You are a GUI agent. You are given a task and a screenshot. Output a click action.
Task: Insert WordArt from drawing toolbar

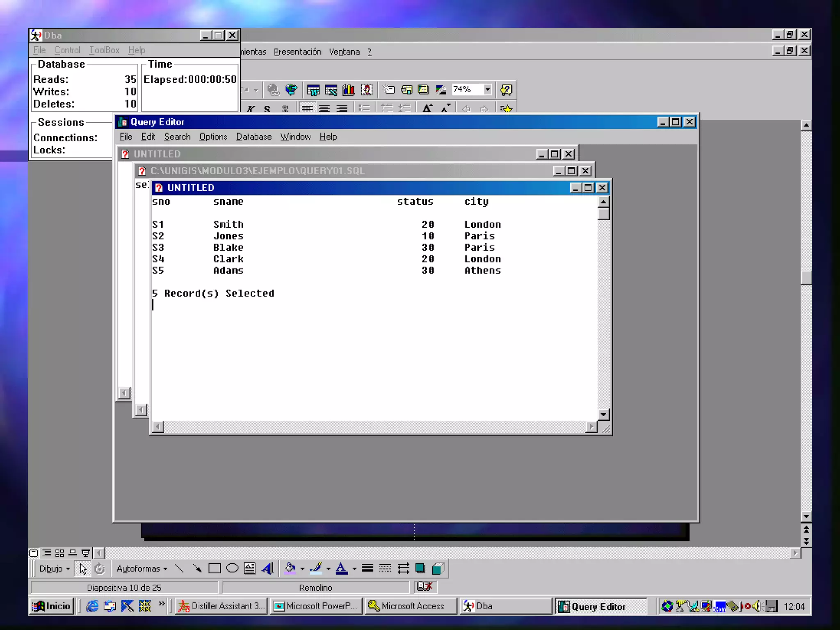(x=267, y=568)
